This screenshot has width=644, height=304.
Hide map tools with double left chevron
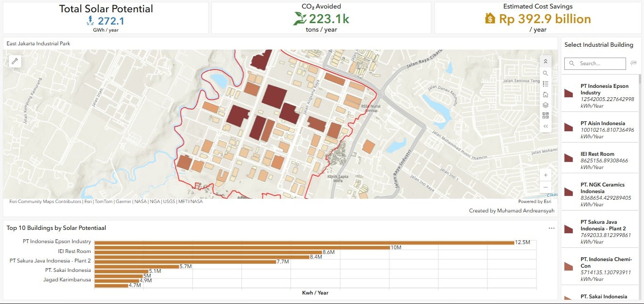tap(545, 126)
